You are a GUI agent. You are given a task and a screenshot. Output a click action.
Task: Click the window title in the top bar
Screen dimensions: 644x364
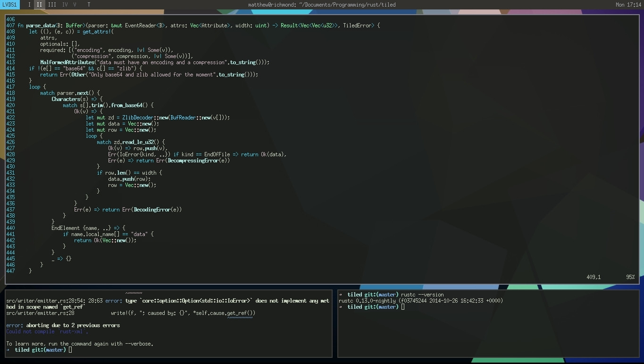pos(322,5)
